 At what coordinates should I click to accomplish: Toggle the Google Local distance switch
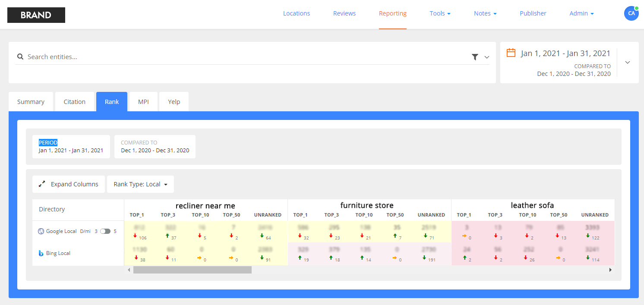[105, 231]
